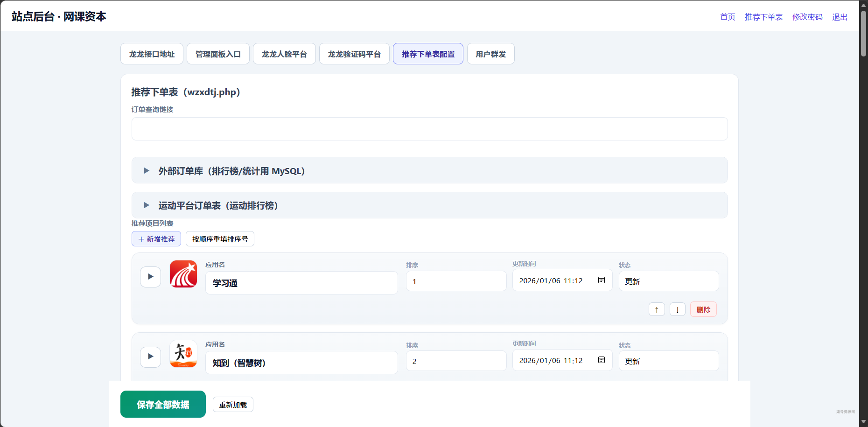Open 用户群发 tab
This screenshot has width=868, height=427.
pyautogui.click(x=490, y=54)
